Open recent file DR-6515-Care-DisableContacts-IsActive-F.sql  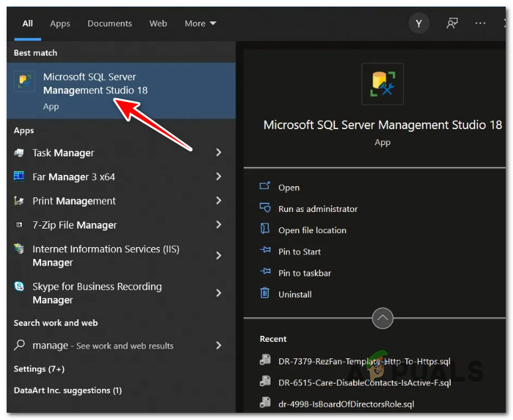click(365, 383)
